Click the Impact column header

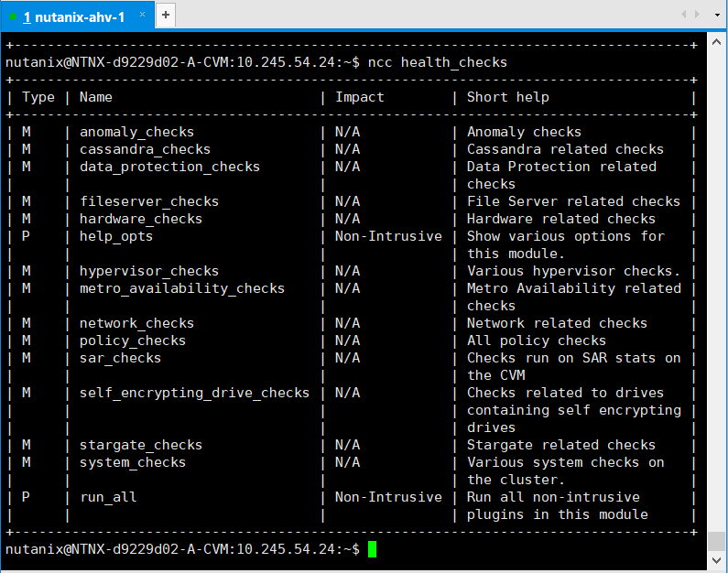coord(359,97)
